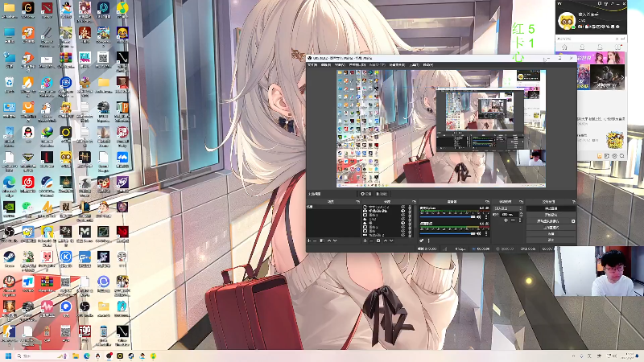The image size is (644, 362).
Task: Click the second mixer channel volume slider
Action: click(448, 233)
